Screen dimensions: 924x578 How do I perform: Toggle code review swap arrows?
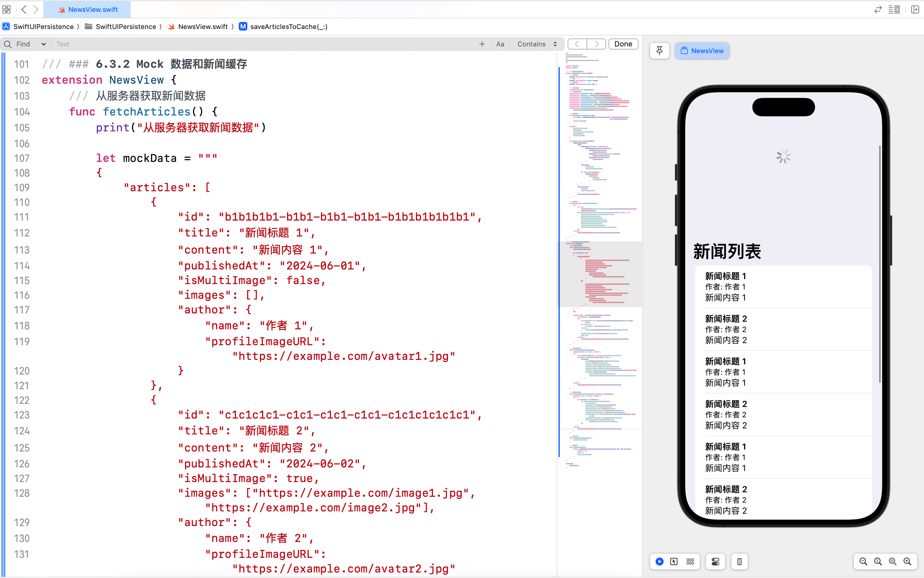(878, 9)
